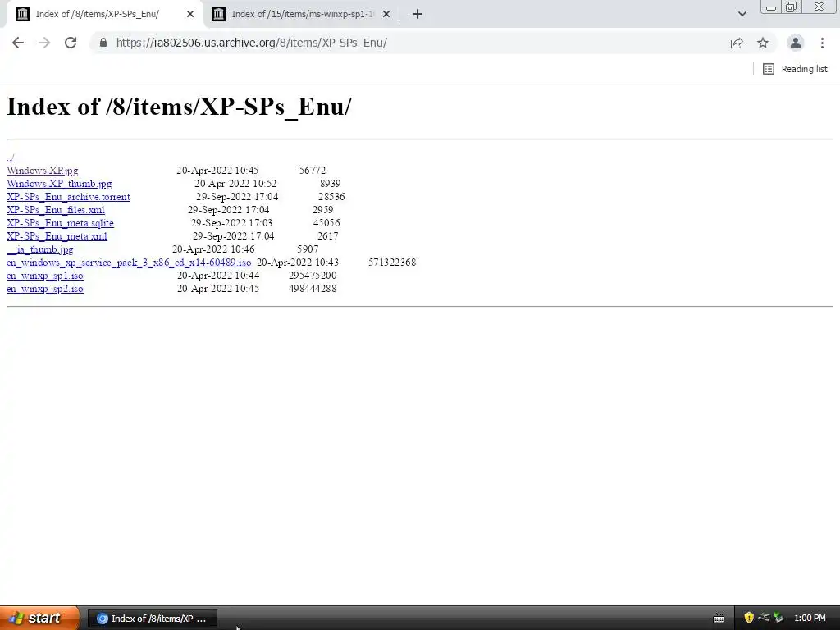This screenshot has width=840, height=630.
Task: Click the Chrome taskbar button
Action: pyautogui.click(x=152, y=619)
